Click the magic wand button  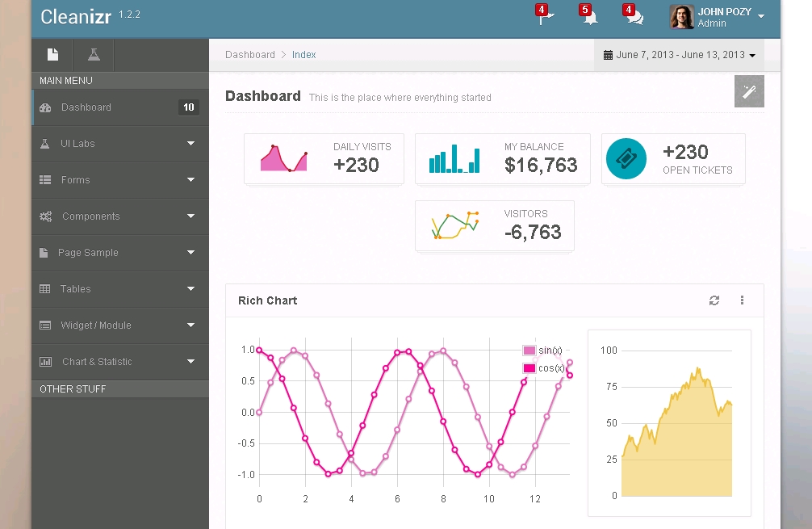(749, 91)
